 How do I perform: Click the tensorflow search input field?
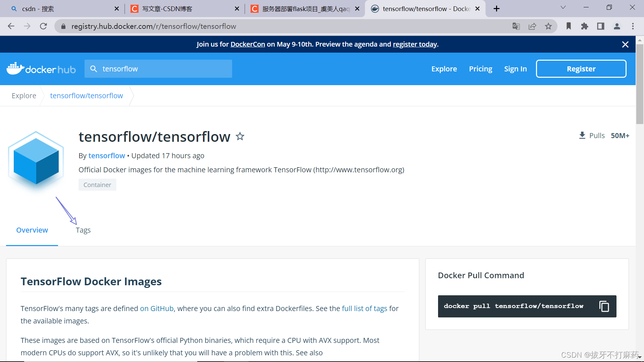click(x=164, y=69)
